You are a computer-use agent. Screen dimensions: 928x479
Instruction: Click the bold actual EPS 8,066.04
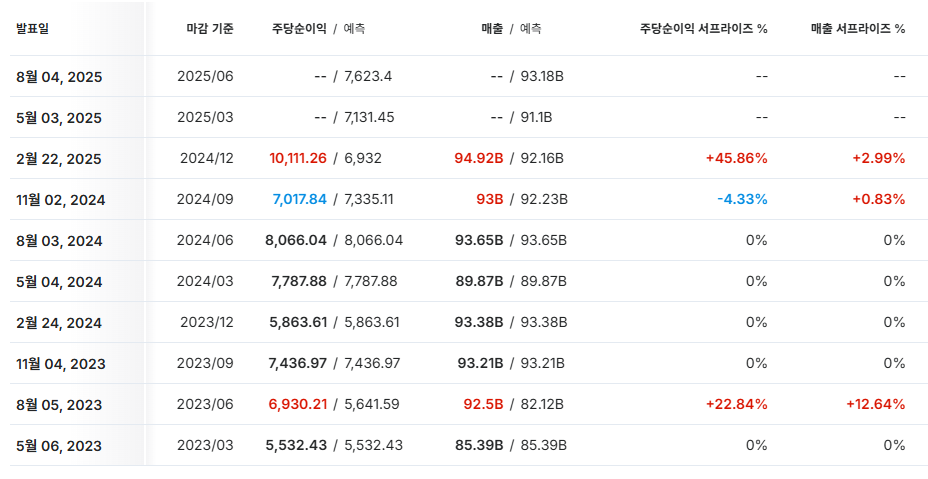tap(296, 240)
